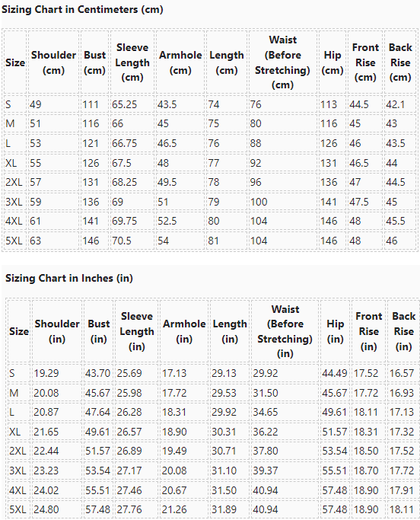Select the Shoulder (cm) column header
Image resolution: width=420 pixels, height=520 pixels.
point(53,62)
